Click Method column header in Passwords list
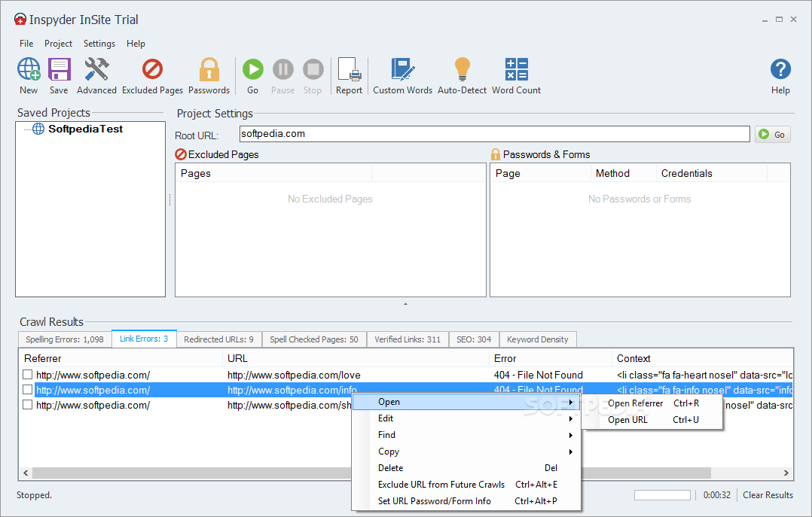Viewport: 812px width, 517px height. (623, 173)
